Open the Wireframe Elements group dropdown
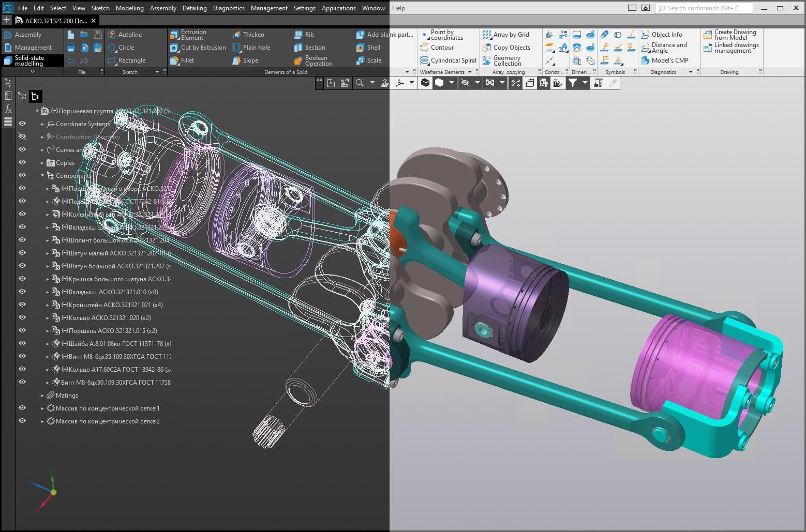The width and height of the screenshot is (806, 532). [x=470, y=72]
